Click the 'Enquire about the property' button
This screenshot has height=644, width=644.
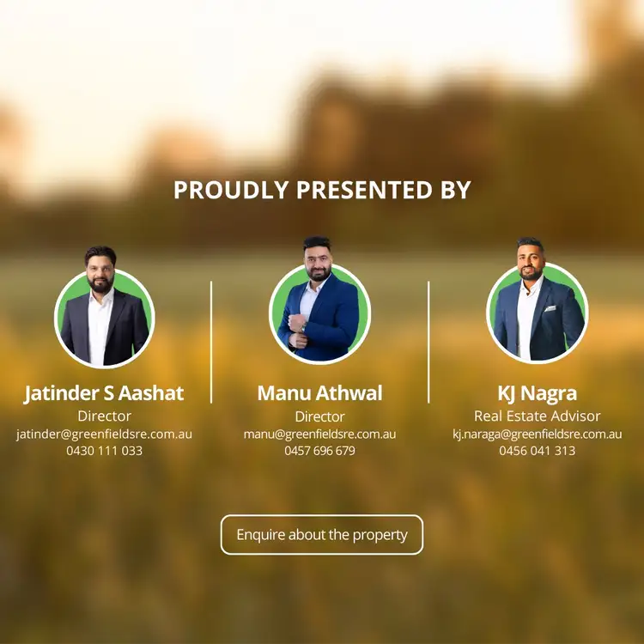[x=322, y=534]
